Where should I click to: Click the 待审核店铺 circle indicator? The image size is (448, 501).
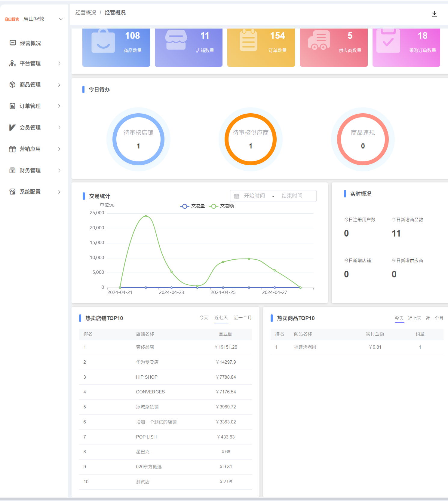(138, 139)
